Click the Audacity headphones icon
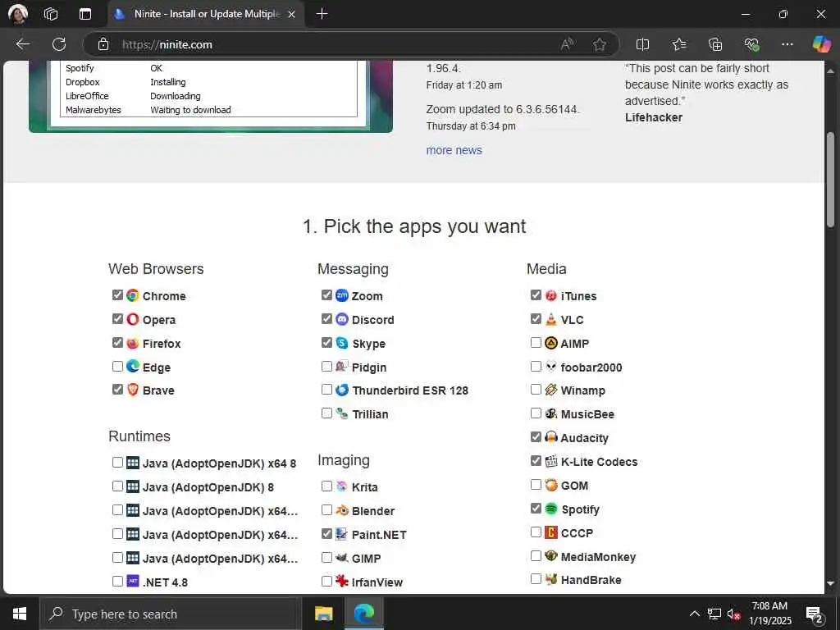The image size is (840, 630). pyautogui.click(x=550, y=437)
